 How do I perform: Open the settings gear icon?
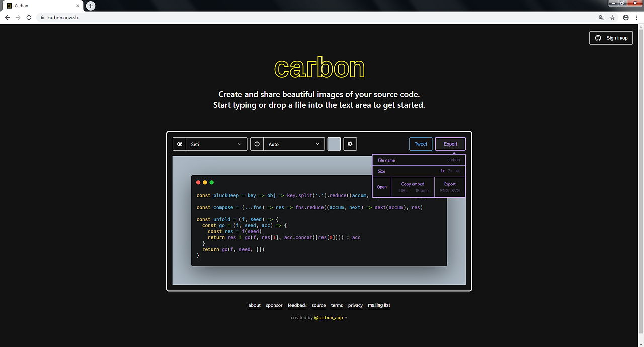350,144
